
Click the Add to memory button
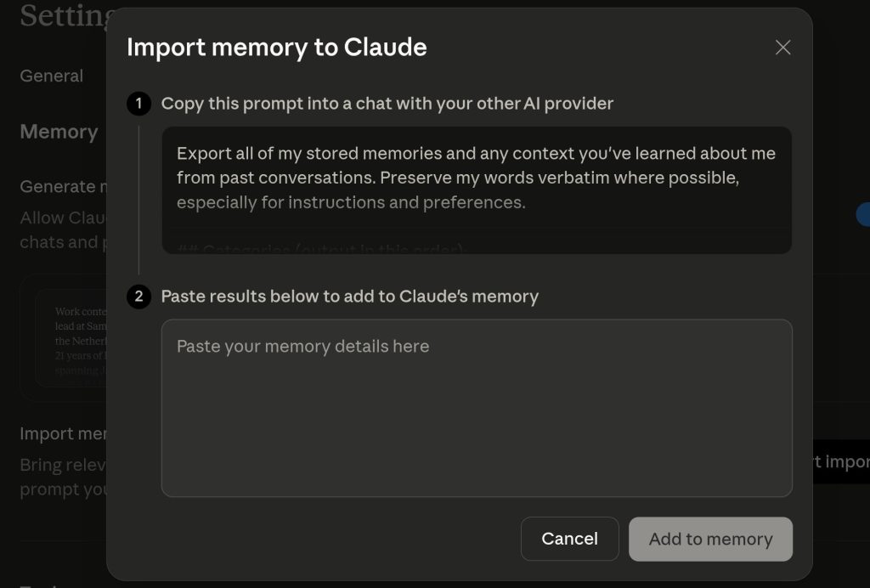710,539
